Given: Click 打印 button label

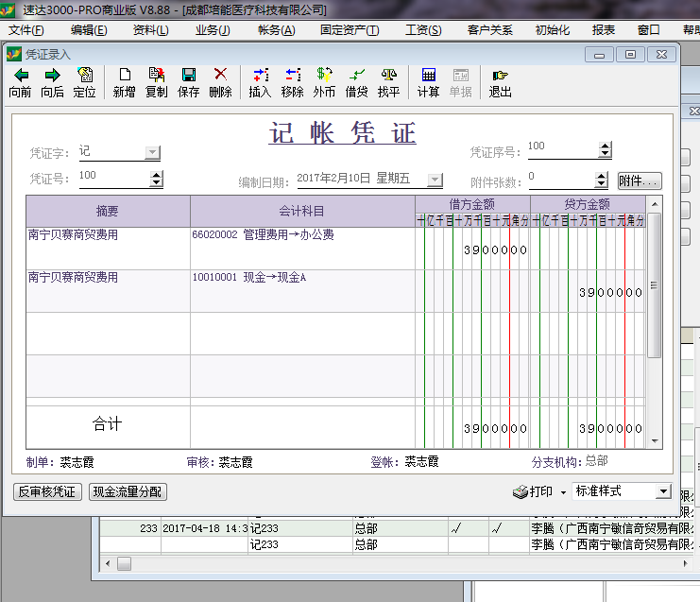Looking at the screenshot, I should click(x=541, y=491).
